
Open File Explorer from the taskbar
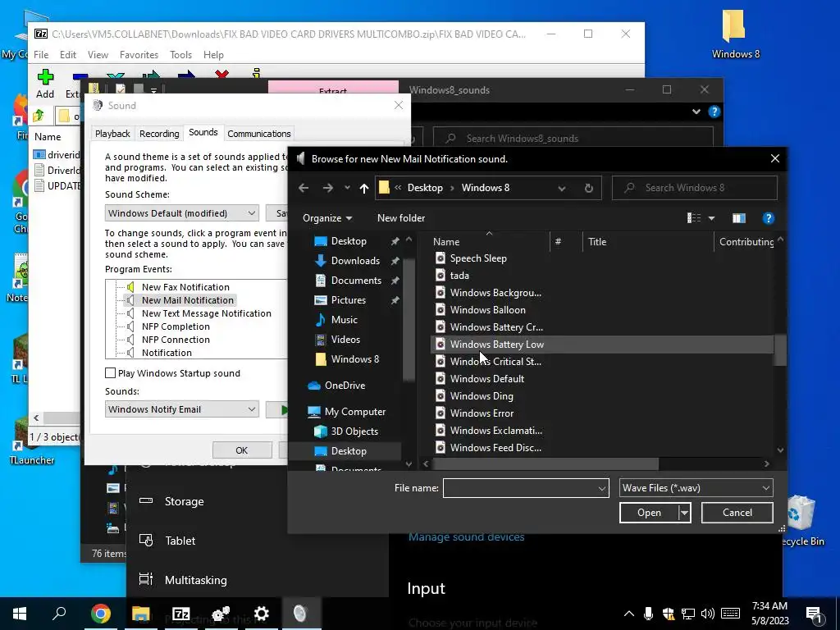click(x=140, y=614)
